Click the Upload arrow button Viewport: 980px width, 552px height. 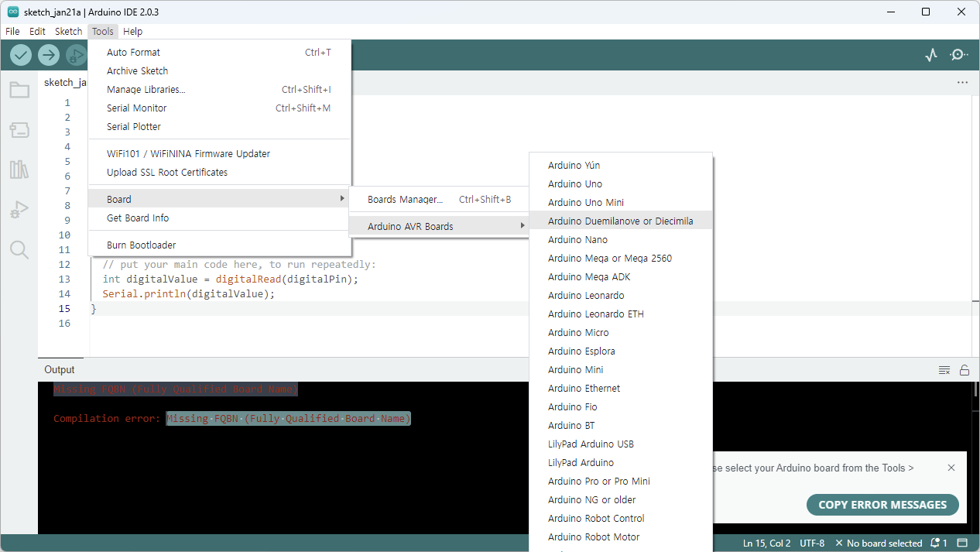(x=49, y=55)
